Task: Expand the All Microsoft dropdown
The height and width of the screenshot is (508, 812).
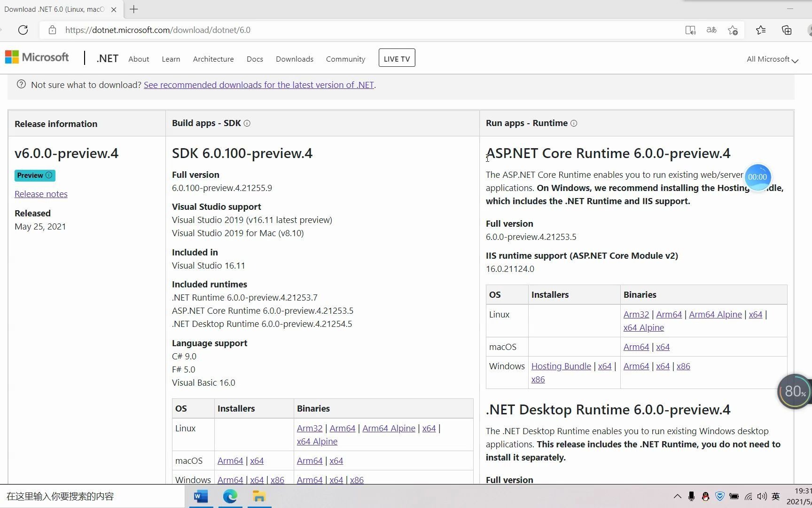Action: click(773, 59)
